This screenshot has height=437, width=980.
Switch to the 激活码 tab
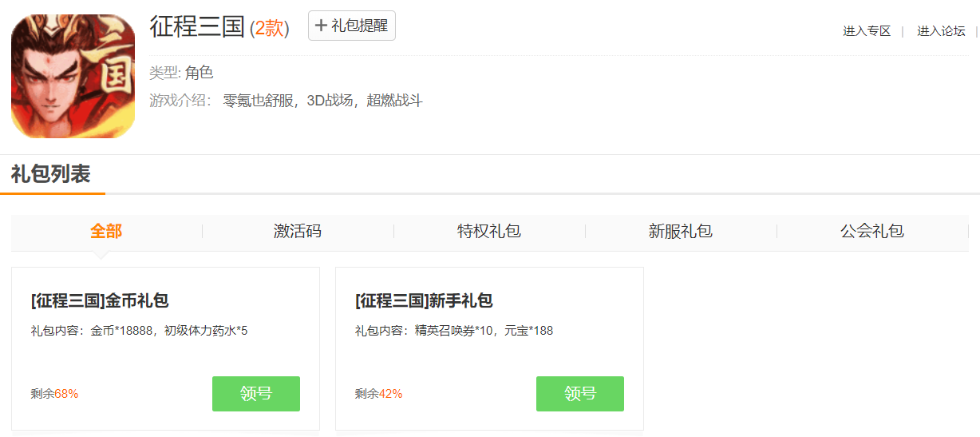[x=298, y=232]
